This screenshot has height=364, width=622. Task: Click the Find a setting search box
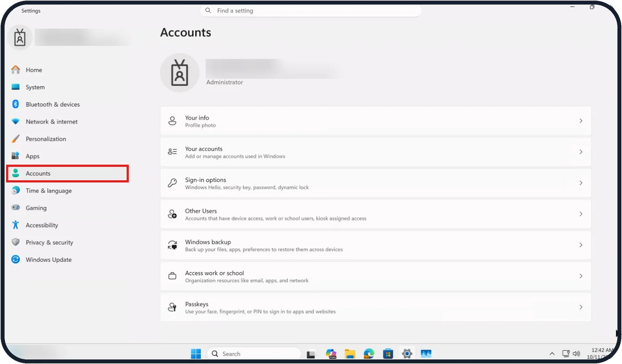pyautogui.click(x=311, y=10)
